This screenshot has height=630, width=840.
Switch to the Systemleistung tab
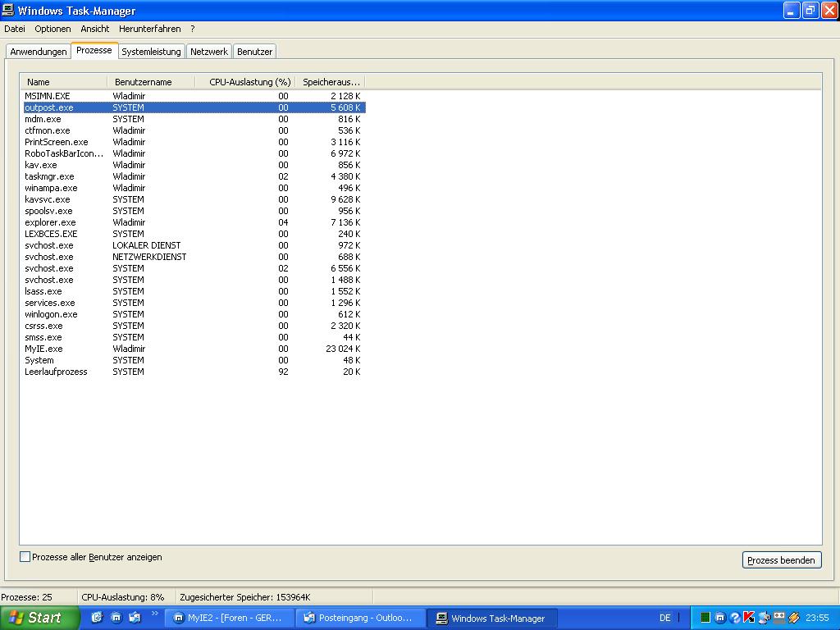pos(151,52)
